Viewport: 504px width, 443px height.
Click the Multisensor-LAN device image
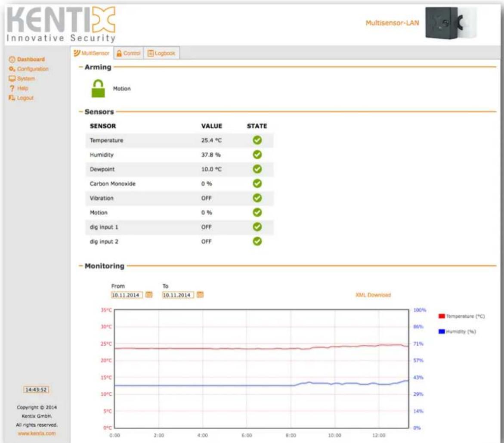451,23
